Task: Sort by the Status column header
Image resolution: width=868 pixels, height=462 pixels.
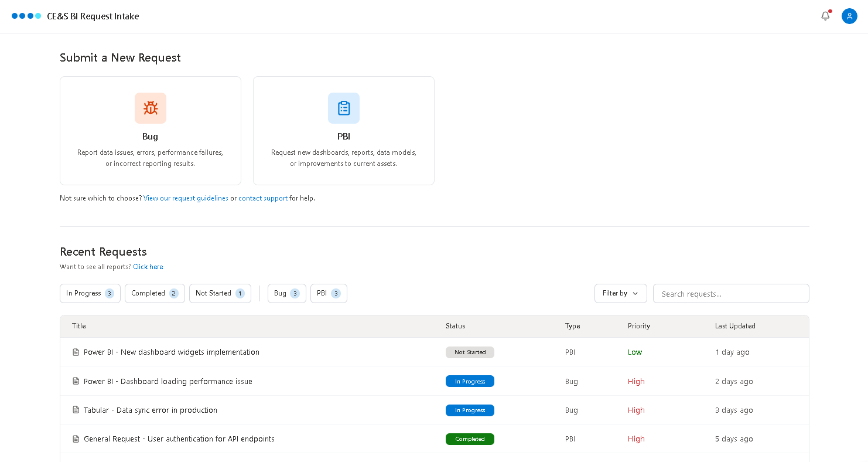Action: coord(456,326)
